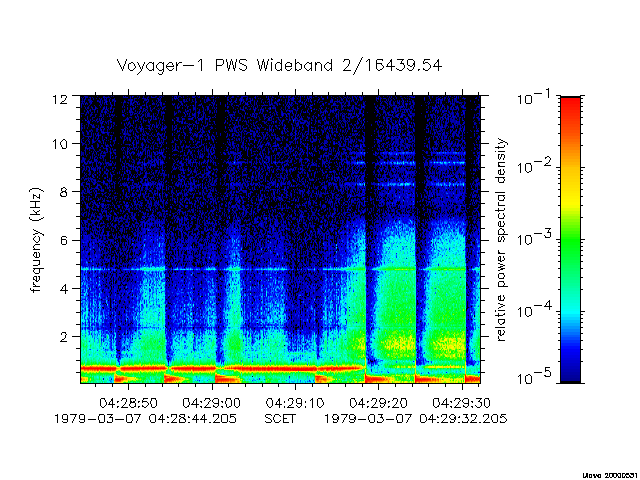The height and width of the screenshot is (480, 640).
Task: Click the "SCET" label below the time axis
Action: (x=280, y=419)
